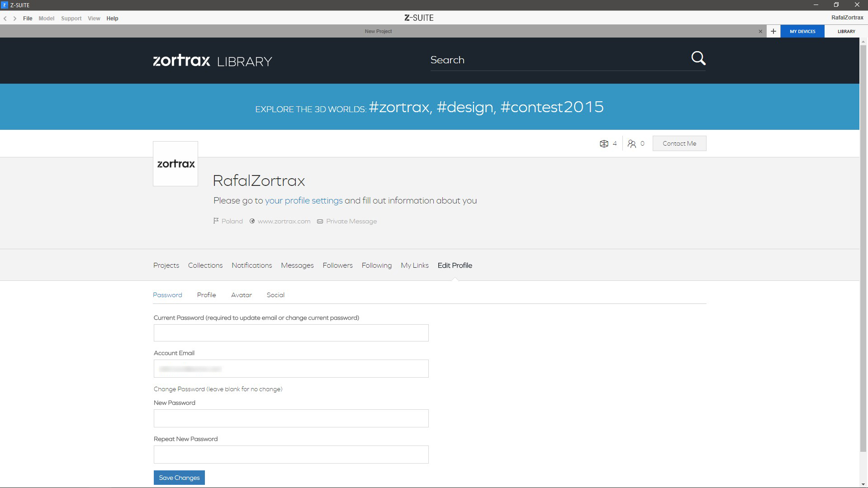Focus the New Password field
The image size is (868, 488).
pos(291,418)
